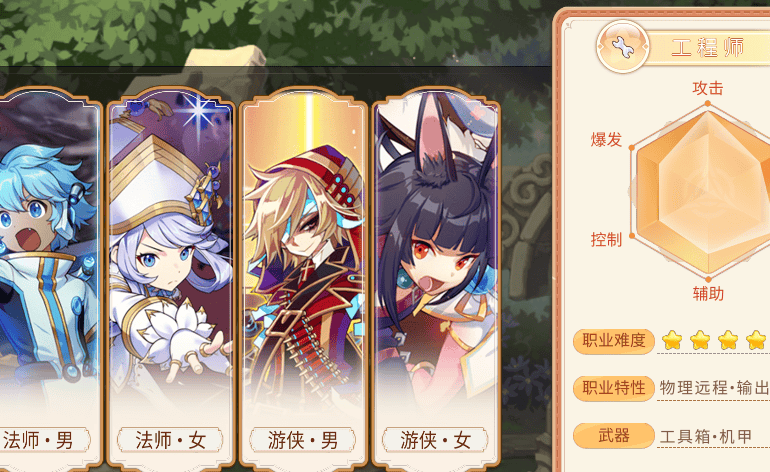Click the 控制 stat label
The width and height of the screenshot is (770, 472).
coord(606,240)
